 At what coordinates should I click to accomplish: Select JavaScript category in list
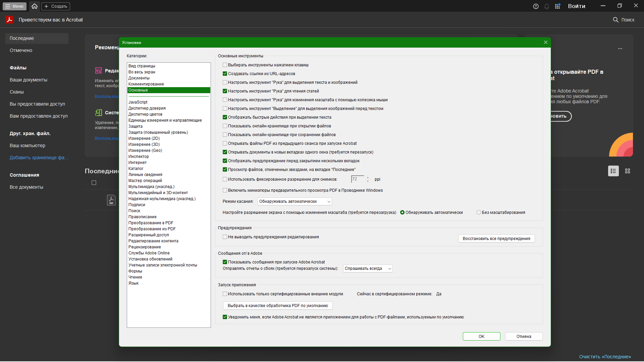pyautogui.click(x=138, y=102)
